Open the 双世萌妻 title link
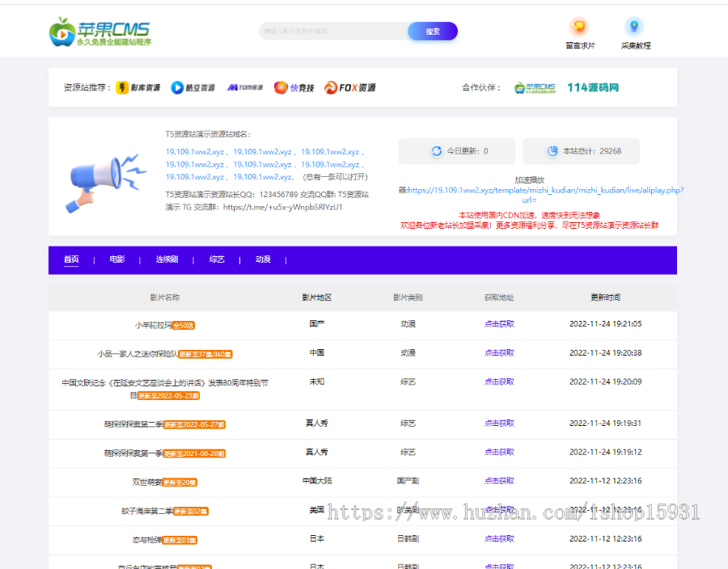Image resolution: width=728 pixels, height=569 pixels. click(146, 482)
